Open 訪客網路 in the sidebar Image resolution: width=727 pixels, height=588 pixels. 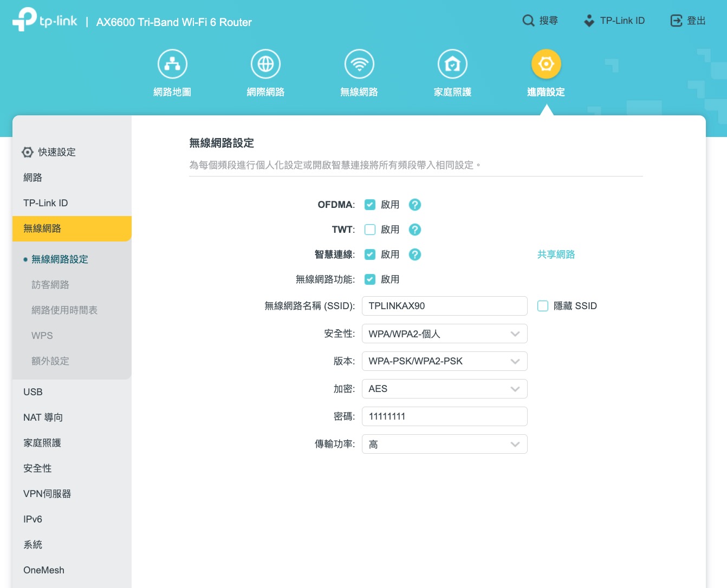[50, 285]
